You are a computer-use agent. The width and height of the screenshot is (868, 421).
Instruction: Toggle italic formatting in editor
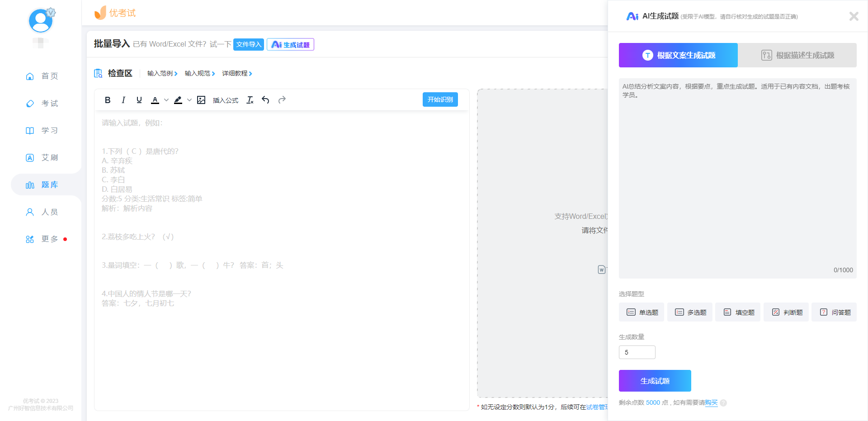coord(123,100)
